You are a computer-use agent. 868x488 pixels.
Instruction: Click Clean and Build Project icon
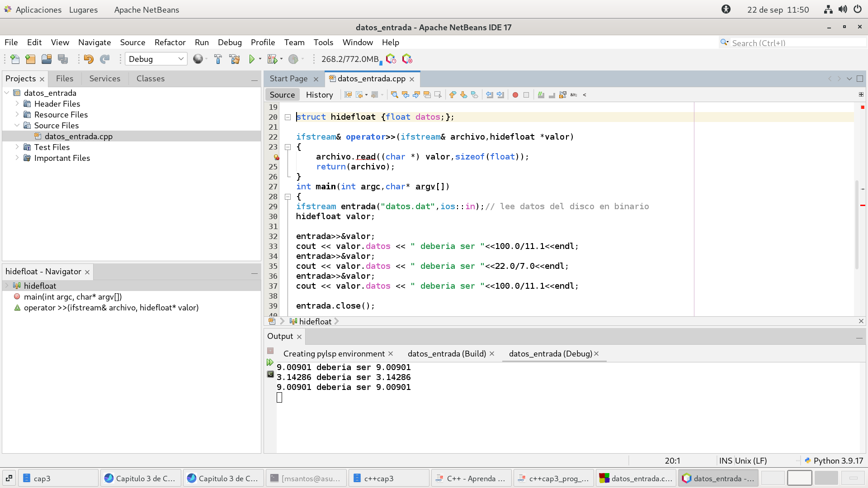point(234,59)
